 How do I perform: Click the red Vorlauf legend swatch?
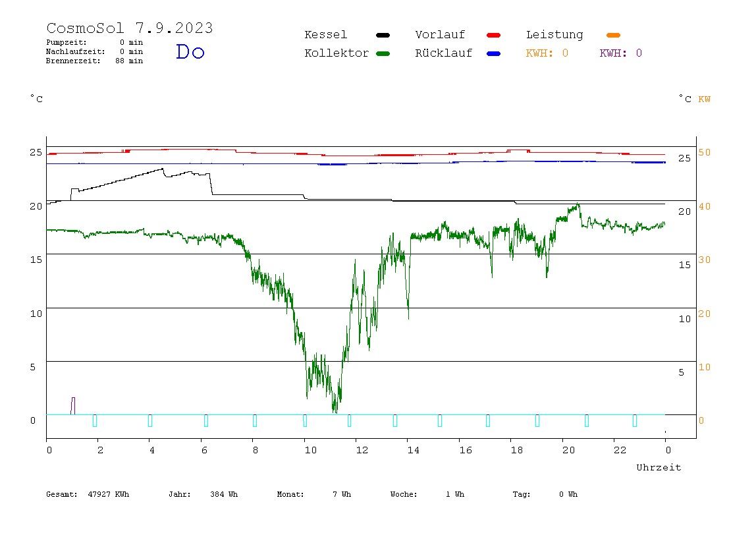(494, 35)
